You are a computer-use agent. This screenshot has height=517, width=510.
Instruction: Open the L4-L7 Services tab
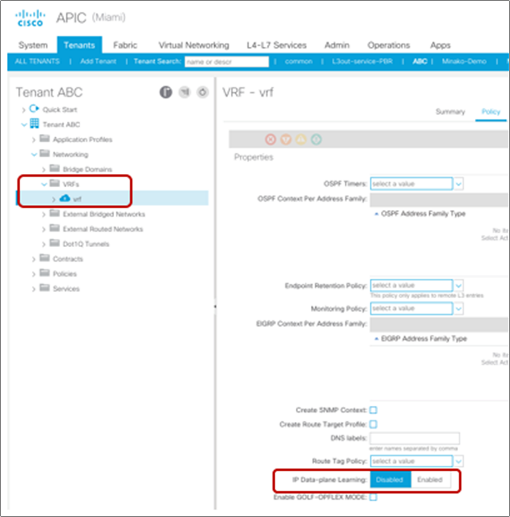[x=277, y=45]
